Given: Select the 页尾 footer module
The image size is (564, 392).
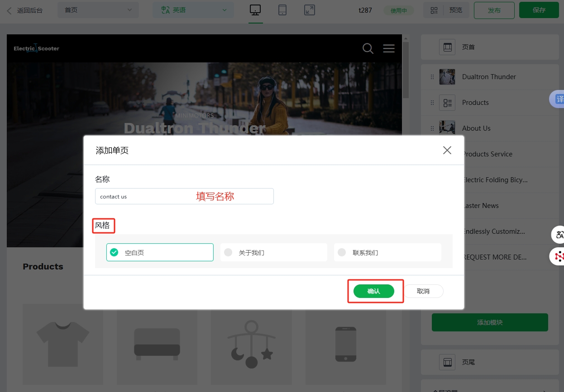Looking at the screenshot, I should coord(490,362).
